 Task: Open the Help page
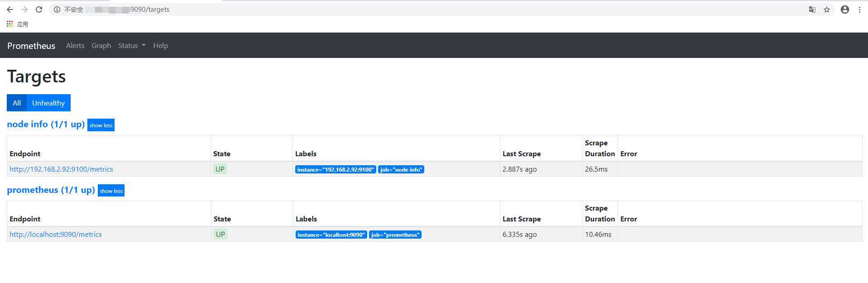160,46
